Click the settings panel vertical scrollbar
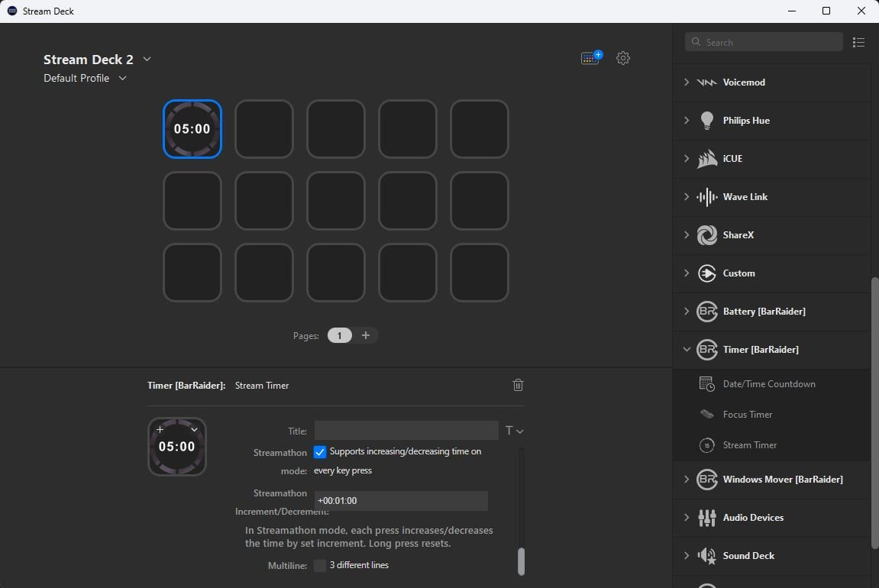The height and width of the screenshot is (588, 879). [522, 561]
